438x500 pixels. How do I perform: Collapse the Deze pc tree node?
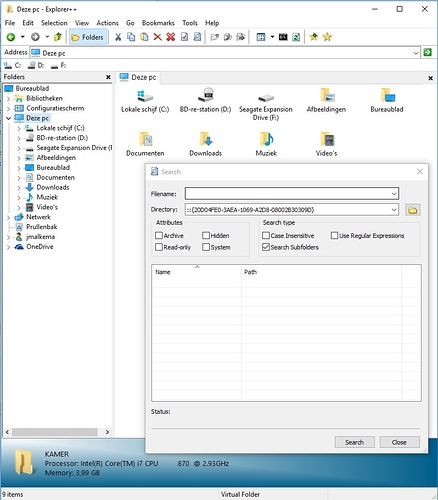[x=8, y=118]
